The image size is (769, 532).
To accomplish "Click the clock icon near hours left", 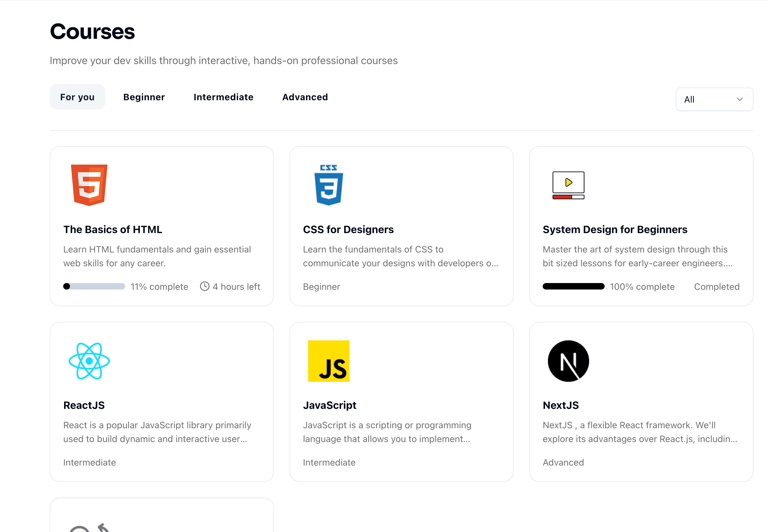I will (x=204, y=286).
